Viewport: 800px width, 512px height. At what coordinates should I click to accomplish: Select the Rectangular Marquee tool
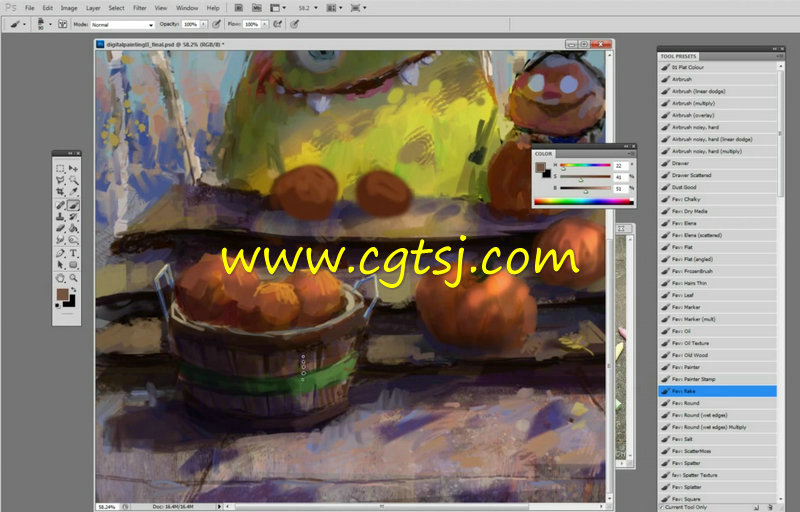[60, 169]
